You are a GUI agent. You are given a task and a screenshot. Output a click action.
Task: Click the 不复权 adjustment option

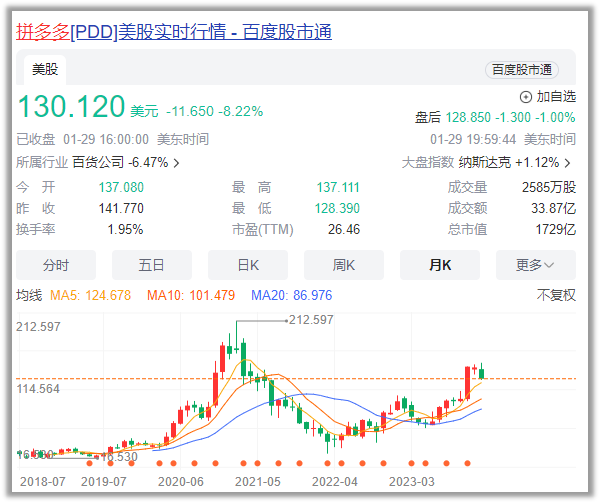click(556, 295)
